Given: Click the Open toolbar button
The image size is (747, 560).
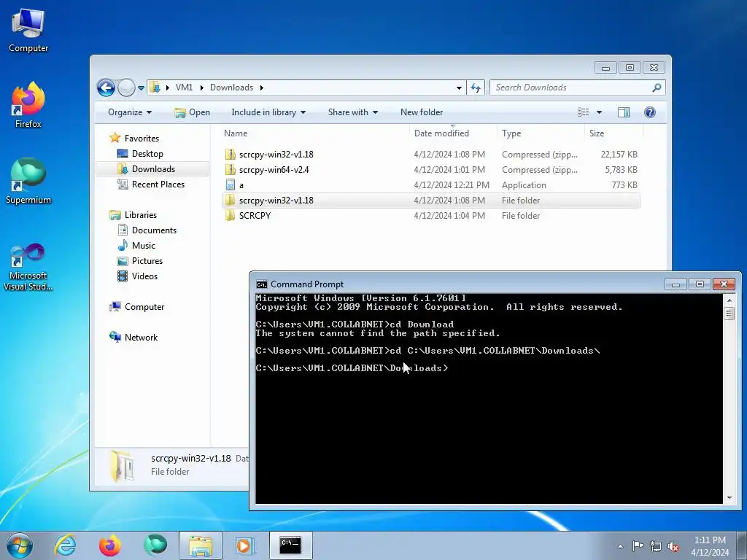Looking at the screenshot, I should [193, 112].
